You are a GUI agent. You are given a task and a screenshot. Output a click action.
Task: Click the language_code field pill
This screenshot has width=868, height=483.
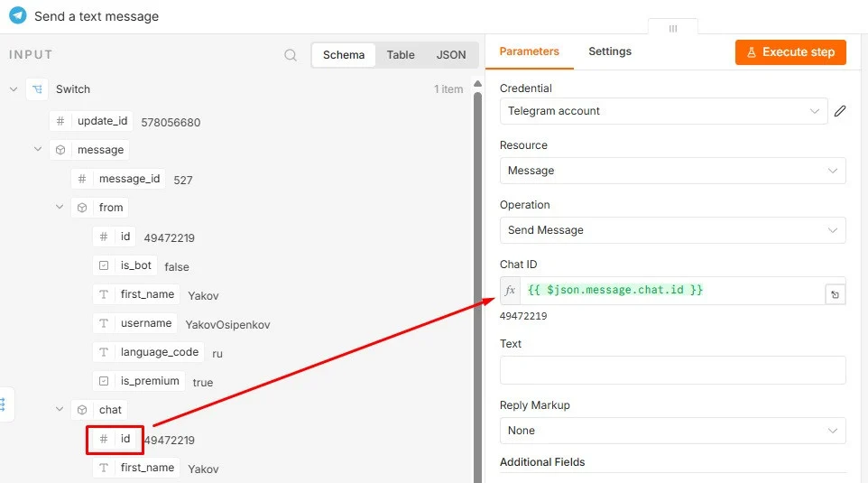148,352
